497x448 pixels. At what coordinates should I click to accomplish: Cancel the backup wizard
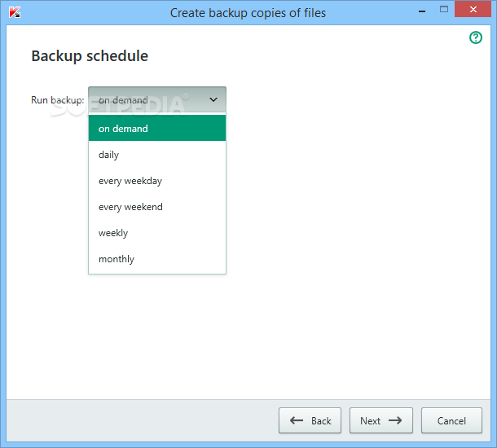tap(451, 420)
